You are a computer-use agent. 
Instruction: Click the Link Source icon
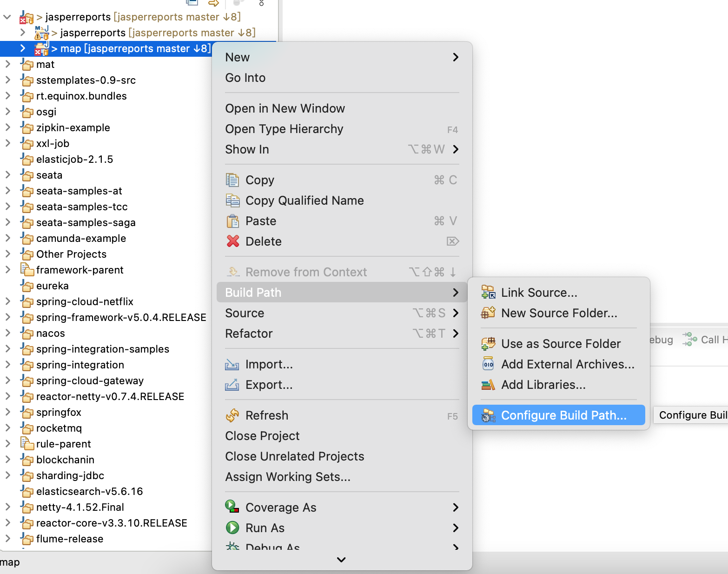(x=488, y=292)
